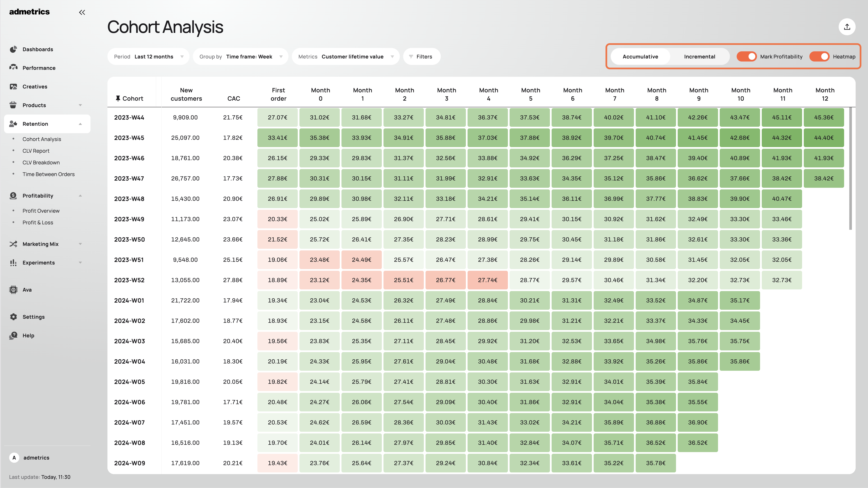The image size is (868, 488).
Task: Click the table vertical scrollbar
Action: pos(850,168)
